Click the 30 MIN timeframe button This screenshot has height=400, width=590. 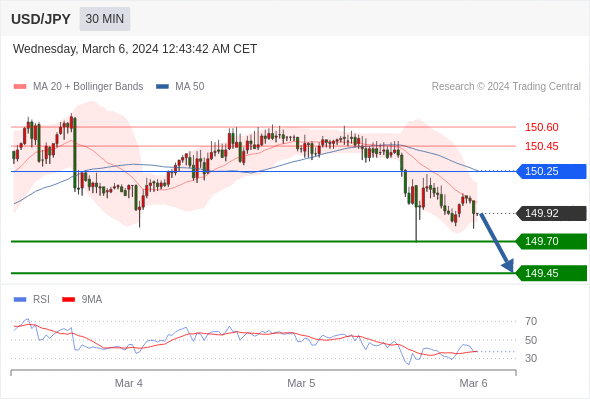tap(105, 19)
